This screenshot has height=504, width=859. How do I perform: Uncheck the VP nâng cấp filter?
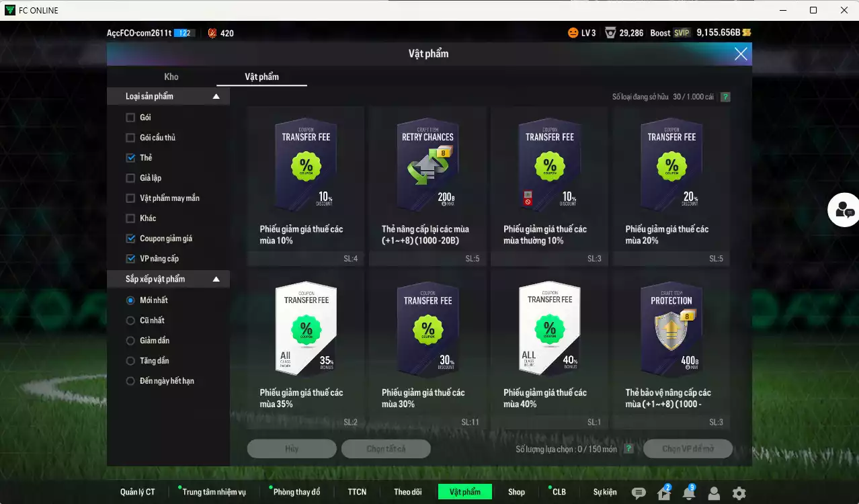[x=130, y=259]
